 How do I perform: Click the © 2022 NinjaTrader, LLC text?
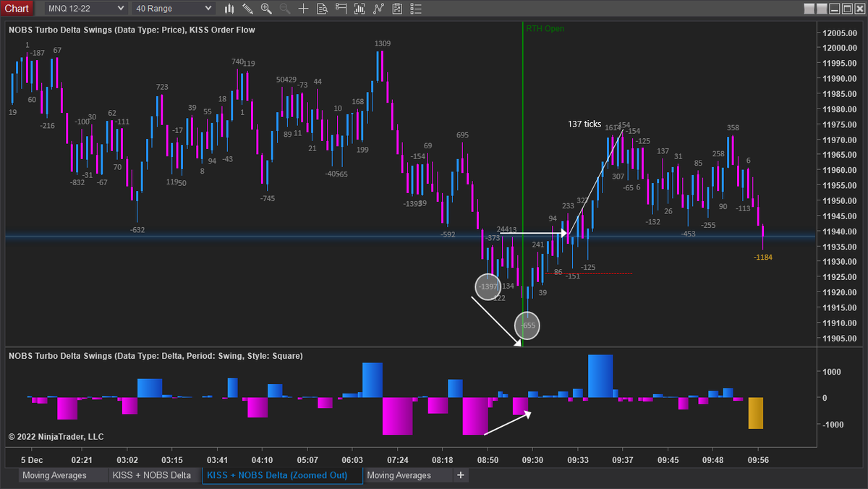click(56, 437)
